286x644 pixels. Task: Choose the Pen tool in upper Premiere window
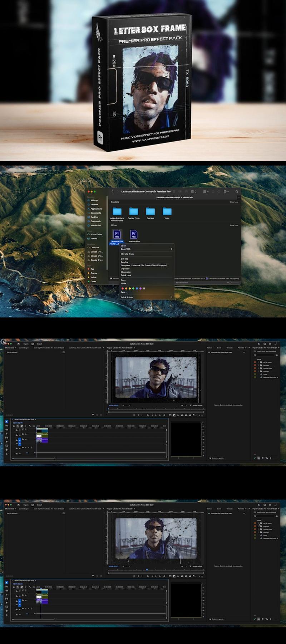[6, 442]
